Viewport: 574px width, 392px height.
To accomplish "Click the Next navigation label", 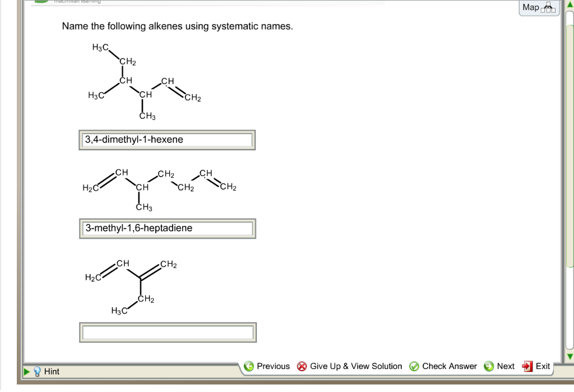I will 504,366.
